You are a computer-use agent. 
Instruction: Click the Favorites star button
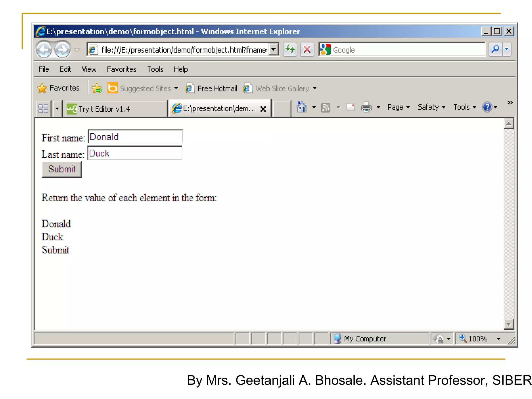click(58, 88)
